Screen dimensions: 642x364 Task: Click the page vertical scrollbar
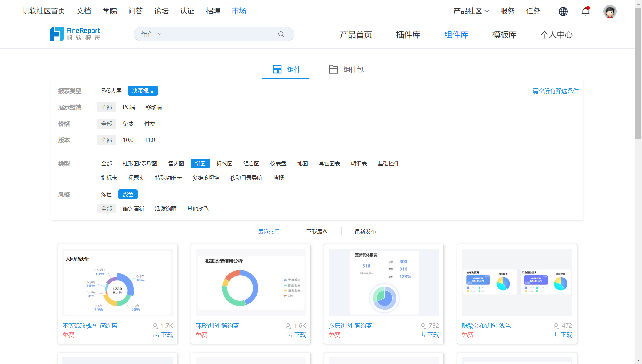tap(638, 74)
